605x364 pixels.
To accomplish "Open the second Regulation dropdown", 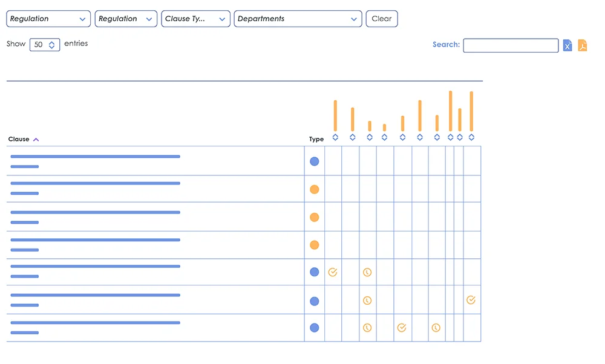I will coord(126,19).
